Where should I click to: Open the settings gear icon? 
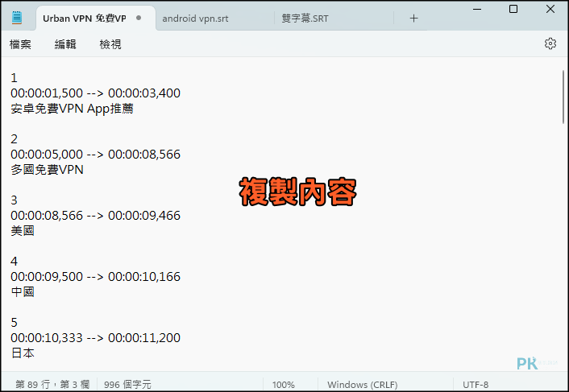tap(550, 43)
